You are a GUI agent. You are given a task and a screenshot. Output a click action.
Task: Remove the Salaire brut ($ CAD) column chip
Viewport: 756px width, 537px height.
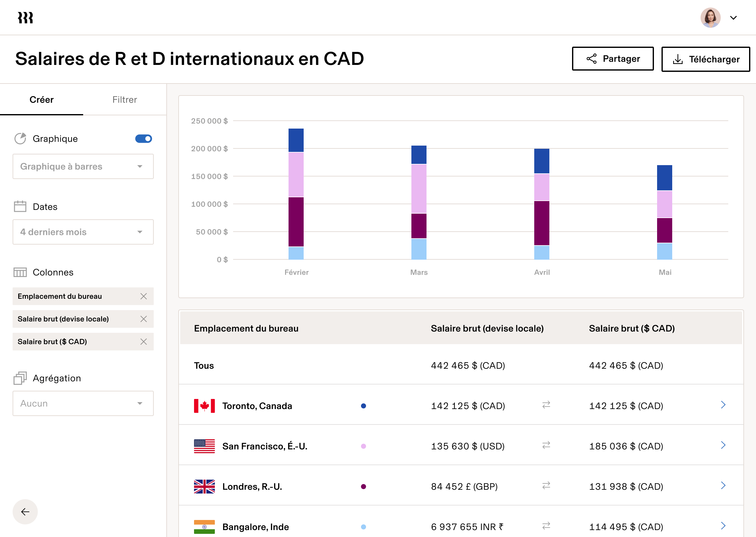tap(144, 342)
